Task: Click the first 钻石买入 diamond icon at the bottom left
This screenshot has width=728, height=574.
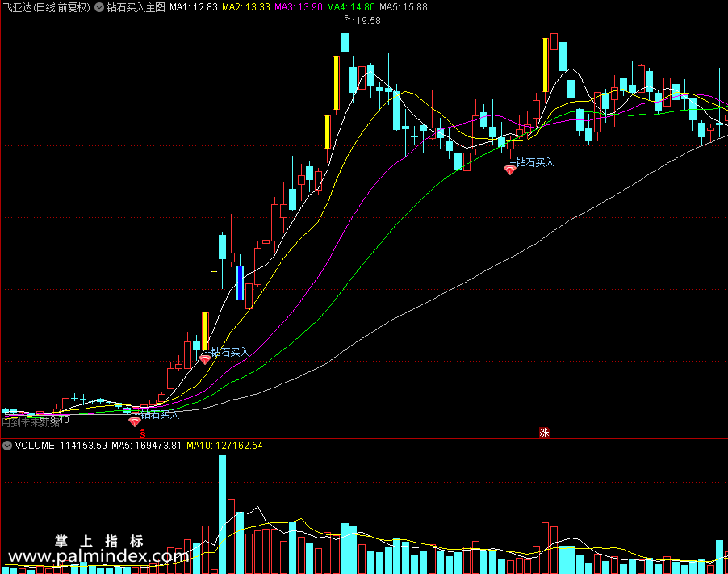Action: (135, 421)
